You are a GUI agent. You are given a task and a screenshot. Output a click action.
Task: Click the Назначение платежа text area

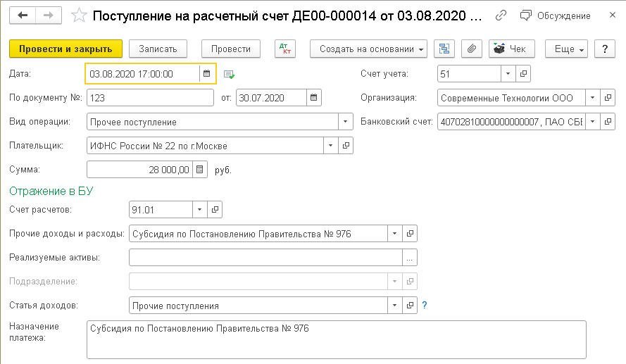336,339
